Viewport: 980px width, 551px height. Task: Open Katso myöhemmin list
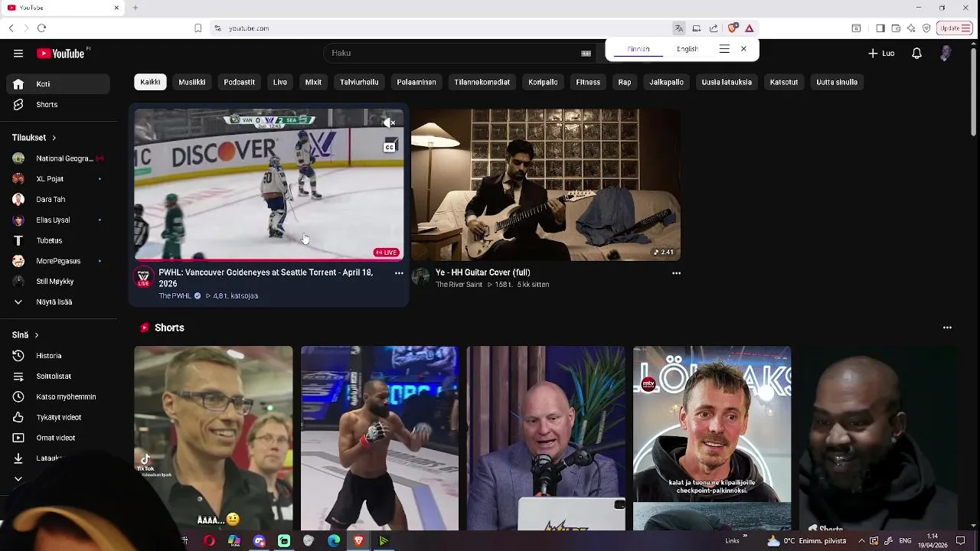point(58,397)
